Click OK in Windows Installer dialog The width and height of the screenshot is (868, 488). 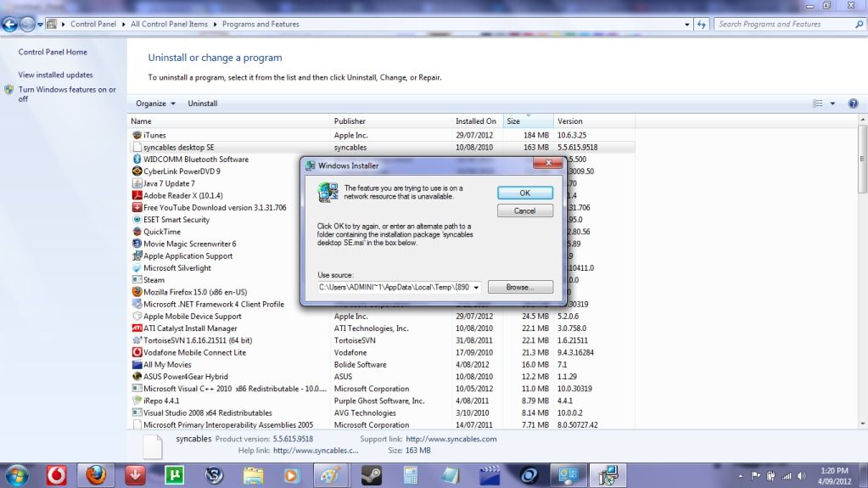tap(524, 193)
